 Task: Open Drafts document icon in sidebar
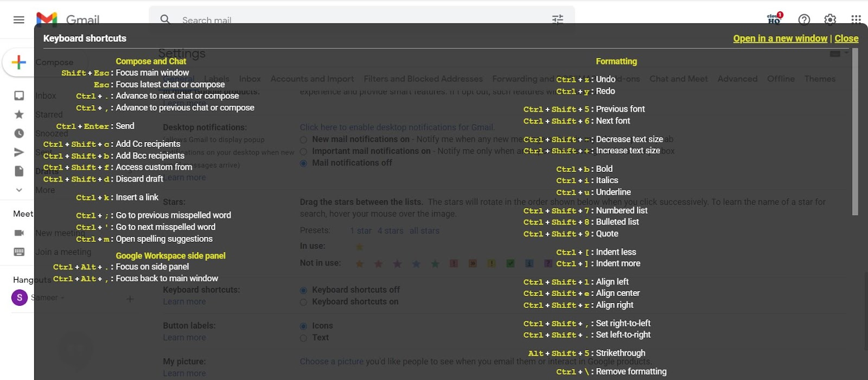19,171
